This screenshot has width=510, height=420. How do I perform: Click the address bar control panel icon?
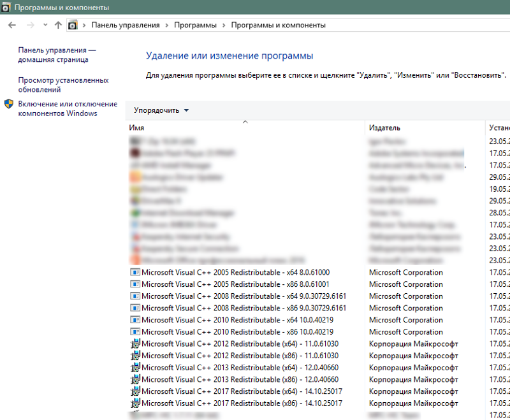[x=73, y=25]
